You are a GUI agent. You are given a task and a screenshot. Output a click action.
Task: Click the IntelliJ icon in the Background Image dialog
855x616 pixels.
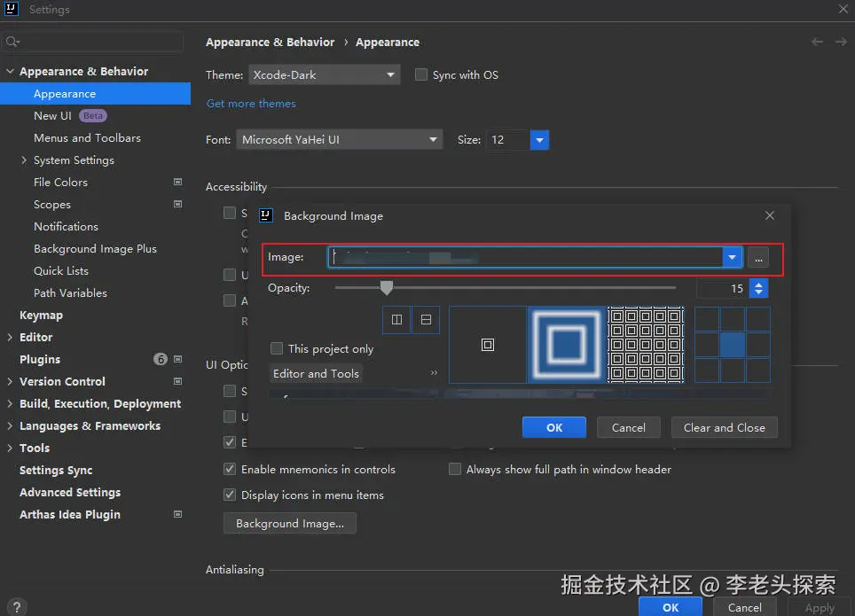[265, 215]
